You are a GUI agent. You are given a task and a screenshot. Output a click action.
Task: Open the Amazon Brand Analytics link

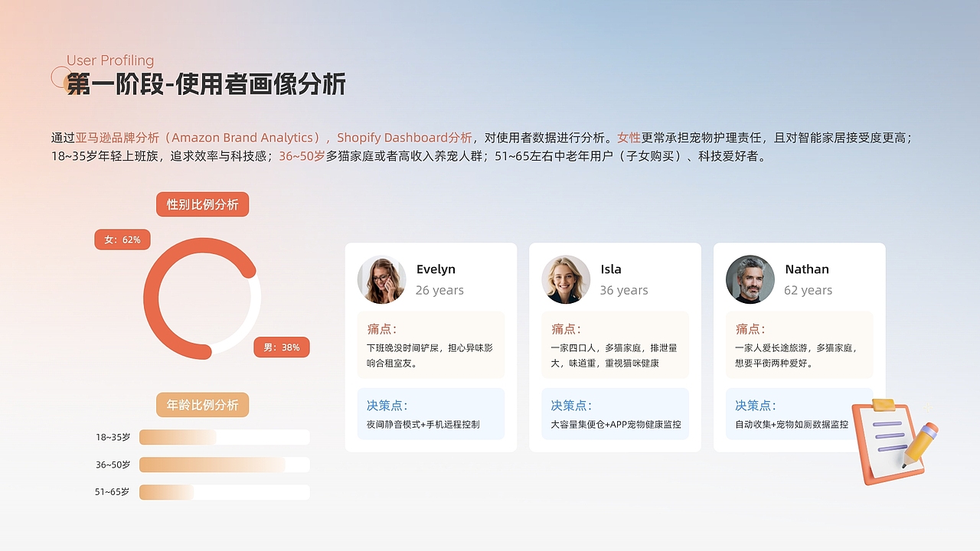[230, 138]
